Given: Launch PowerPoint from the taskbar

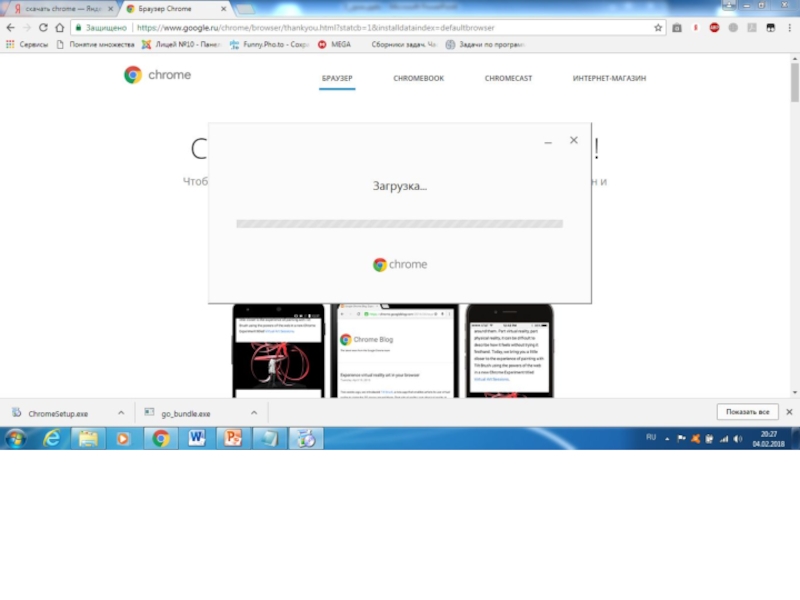Looking at the screenshot, I should pyautogui.click(x=233, y=438).
